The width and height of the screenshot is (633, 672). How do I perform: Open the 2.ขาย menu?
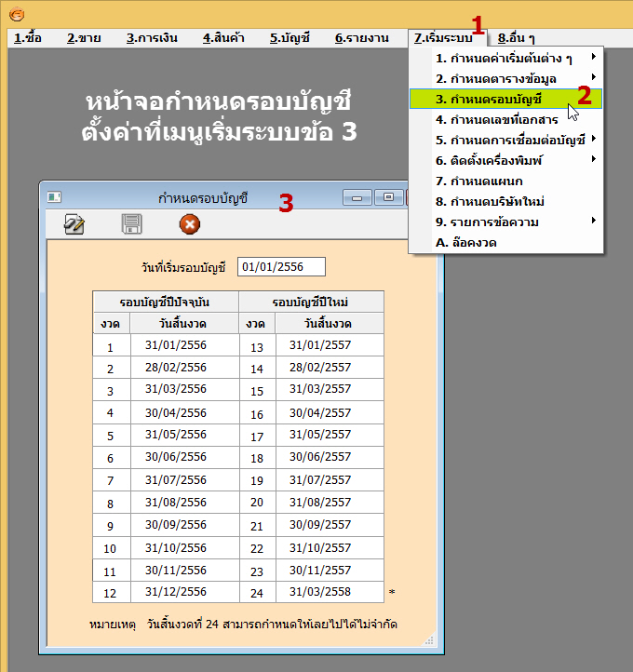point(84,38)
